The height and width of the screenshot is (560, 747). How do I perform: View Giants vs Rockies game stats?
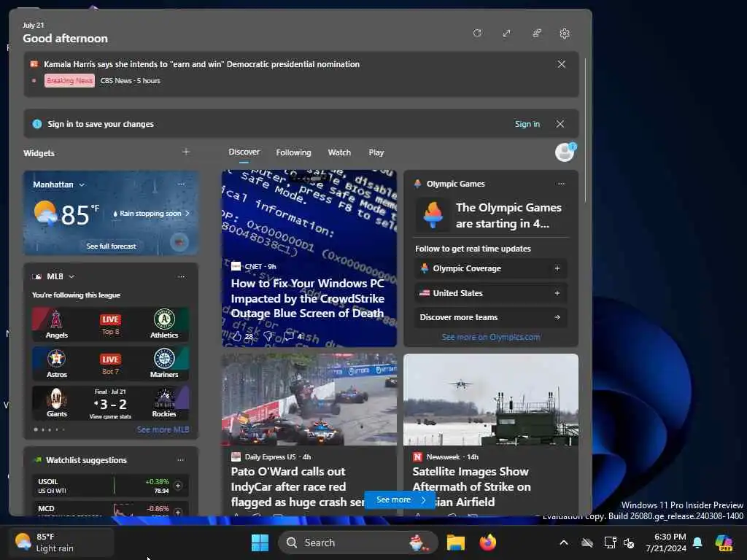111,403
